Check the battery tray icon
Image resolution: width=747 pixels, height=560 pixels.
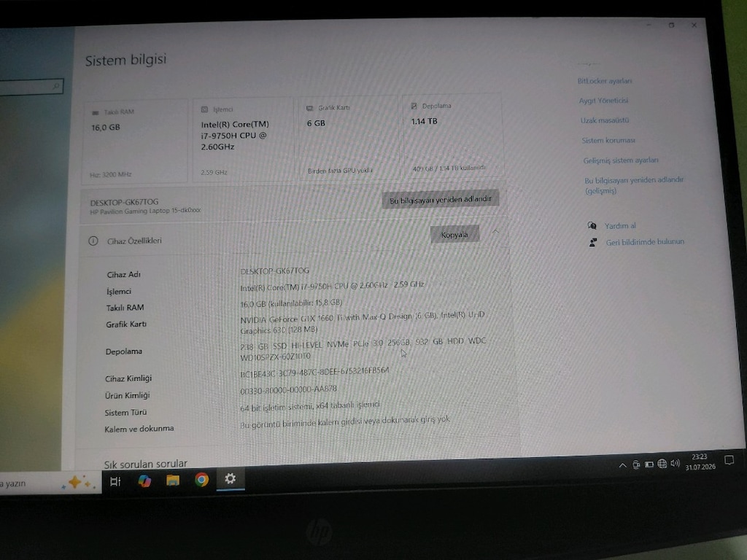pyautogui.click(x=649, y=464)
